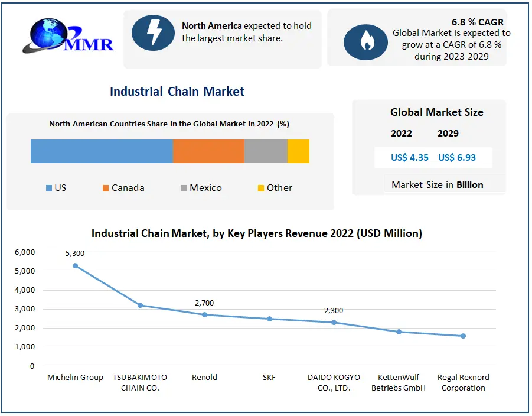This screenshot has width=532, height=416.
Task: Select the gray Mexico bar segment
Action: [266, 151]
